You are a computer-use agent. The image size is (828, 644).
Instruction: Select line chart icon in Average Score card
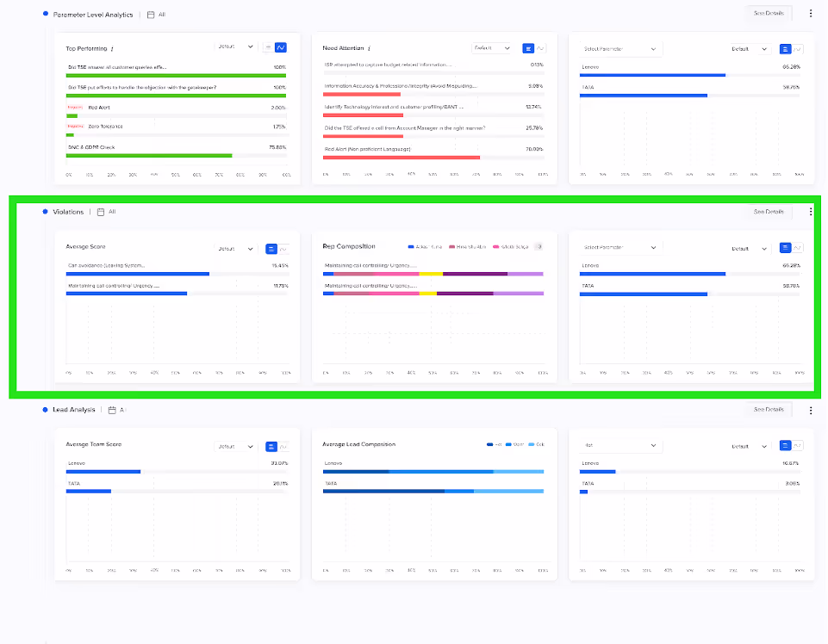(x=283, y=249)
